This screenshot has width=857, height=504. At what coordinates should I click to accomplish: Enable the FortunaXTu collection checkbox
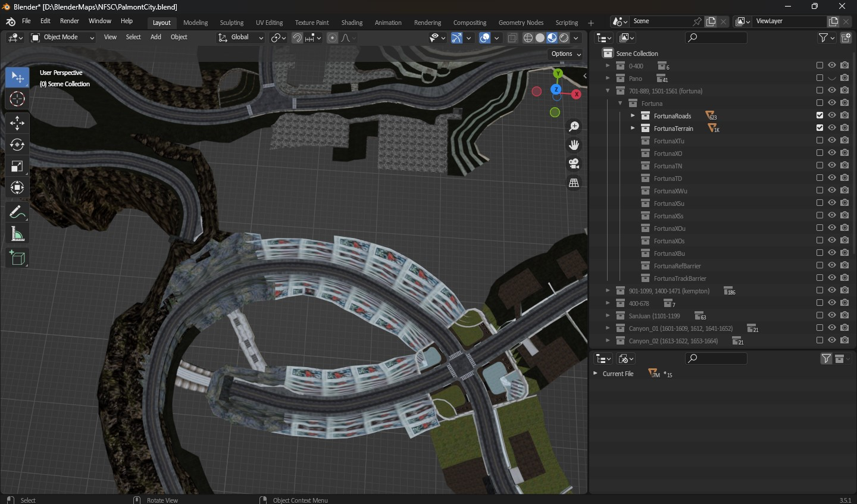(x=820, y=140)
